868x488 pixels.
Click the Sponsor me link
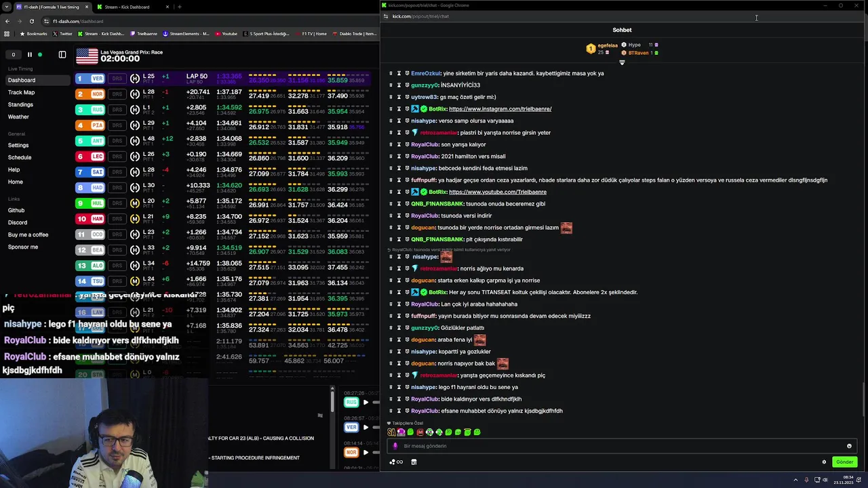(x=23, y=247)
